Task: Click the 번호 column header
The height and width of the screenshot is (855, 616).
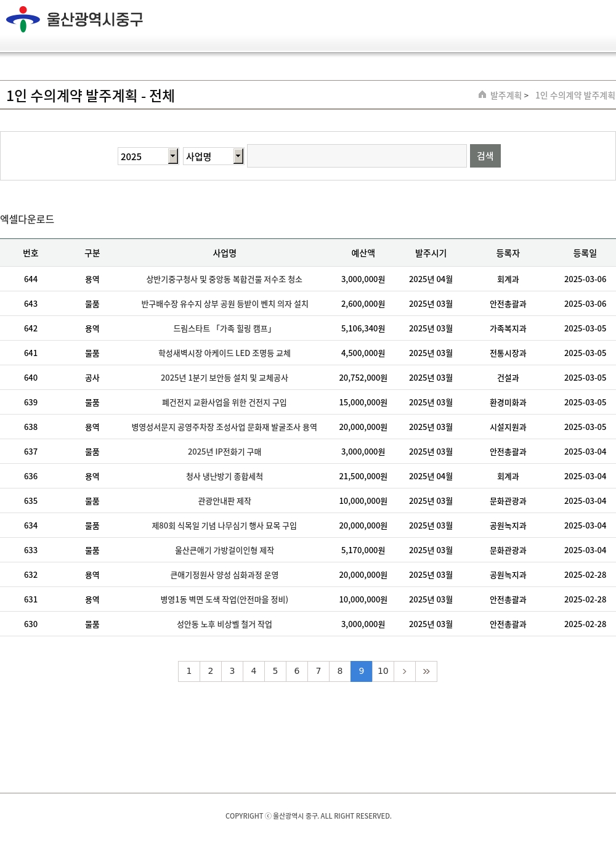Action: pyautogui.click(x=31, y=253)
